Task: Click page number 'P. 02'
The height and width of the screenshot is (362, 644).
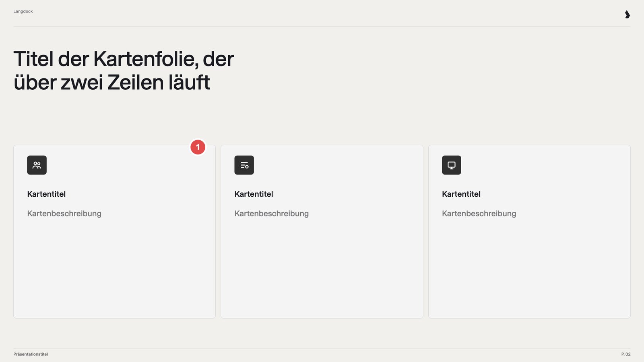Action: click(x=626, y=354)
